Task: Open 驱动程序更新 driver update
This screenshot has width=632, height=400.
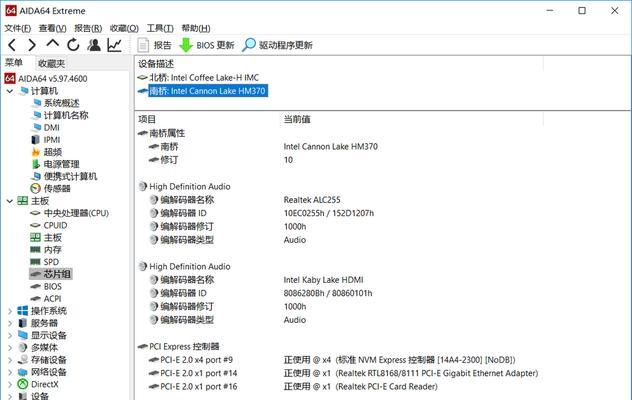Action: tap(277, 45)
